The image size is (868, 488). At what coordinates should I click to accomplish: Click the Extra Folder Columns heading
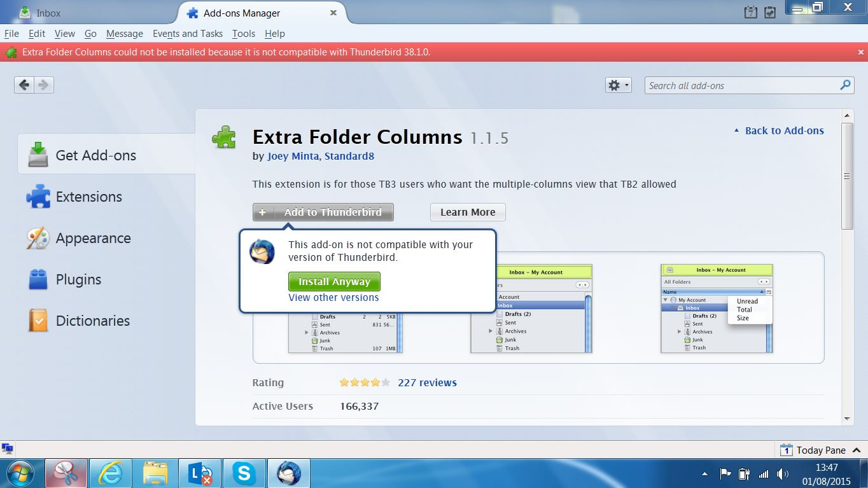[358, 137]
